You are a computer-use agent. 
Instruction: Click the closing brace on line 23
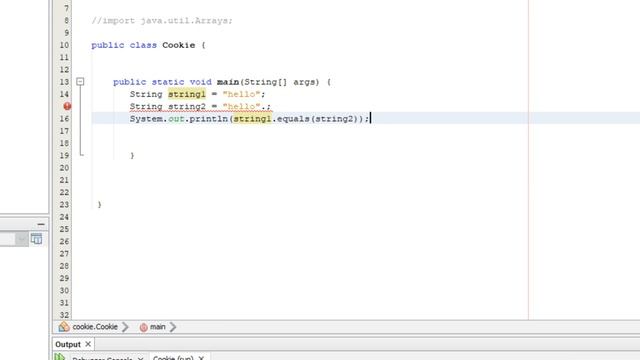100,204
